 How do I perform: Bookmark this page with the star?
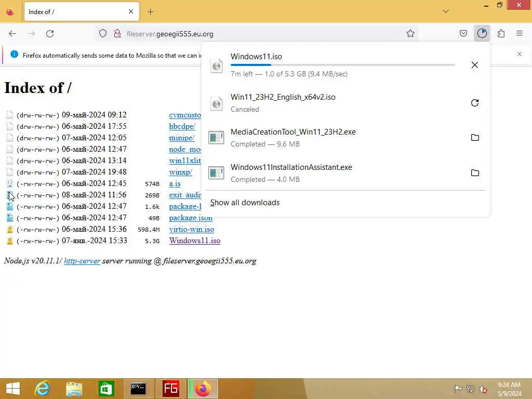click(x=410, y=34)
